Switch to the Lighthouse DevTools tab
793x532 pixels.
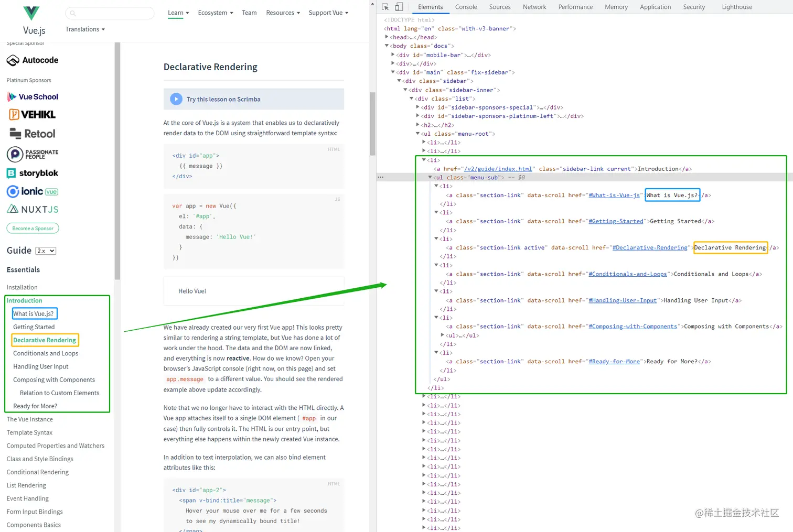pyautogui.click(x=737, y=7)
